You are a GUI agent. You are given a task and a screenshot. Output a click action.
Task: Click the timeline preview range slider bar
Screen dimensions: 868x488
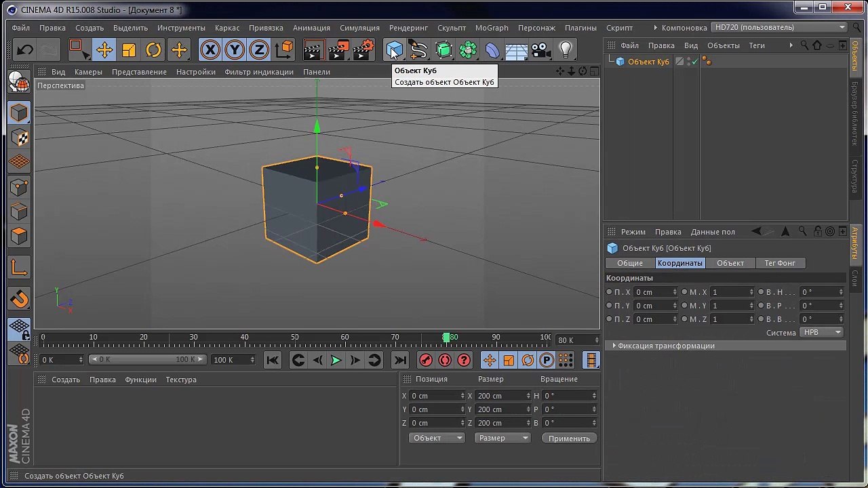(147, 359)
